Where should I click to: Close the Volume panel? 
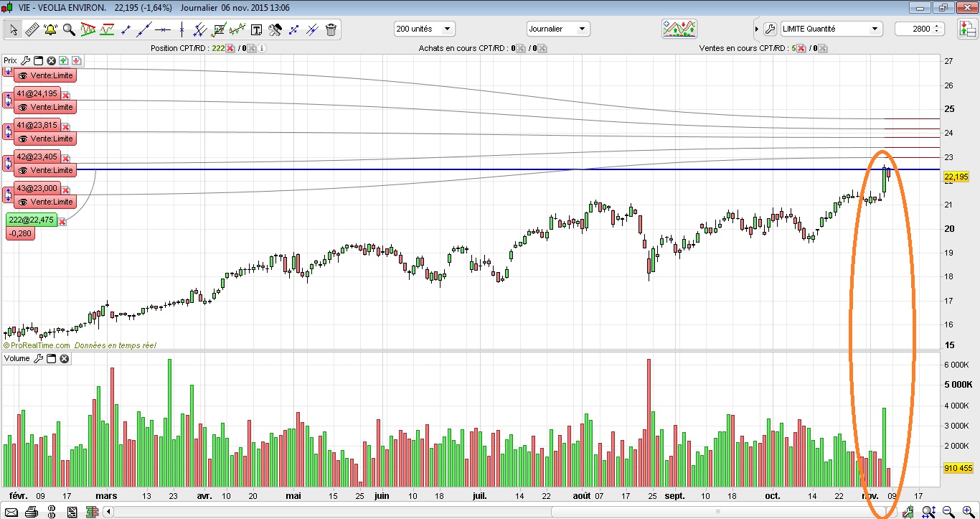(65, 358)
